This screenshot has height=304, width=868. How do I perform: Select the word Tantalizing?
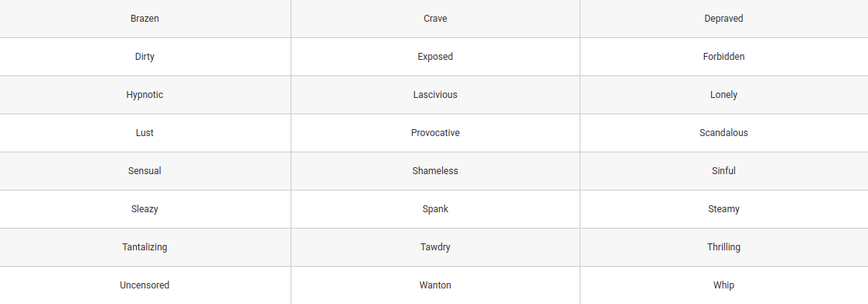145,247
